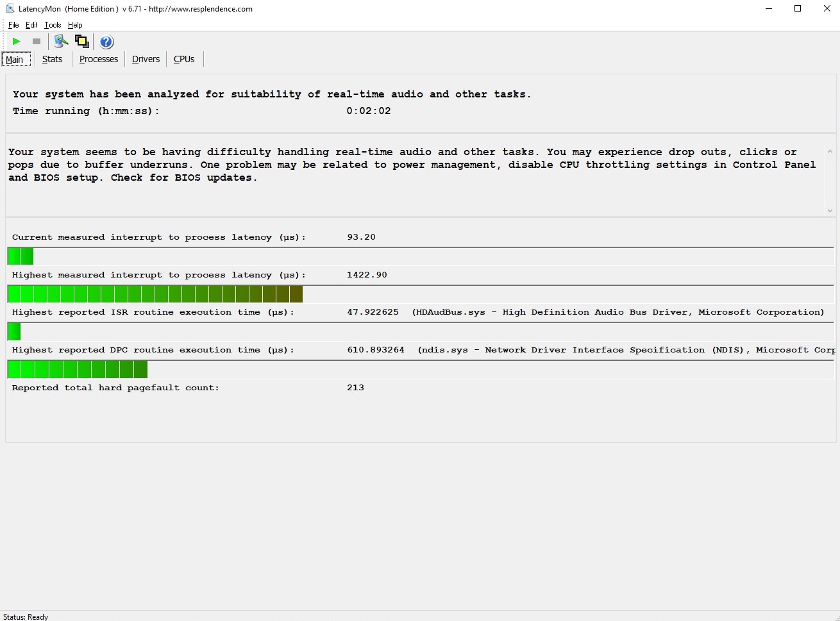Click 'Highest reported ISR routine execution time' label
This screenshot has height=621, width=840.
coord(153,312)
